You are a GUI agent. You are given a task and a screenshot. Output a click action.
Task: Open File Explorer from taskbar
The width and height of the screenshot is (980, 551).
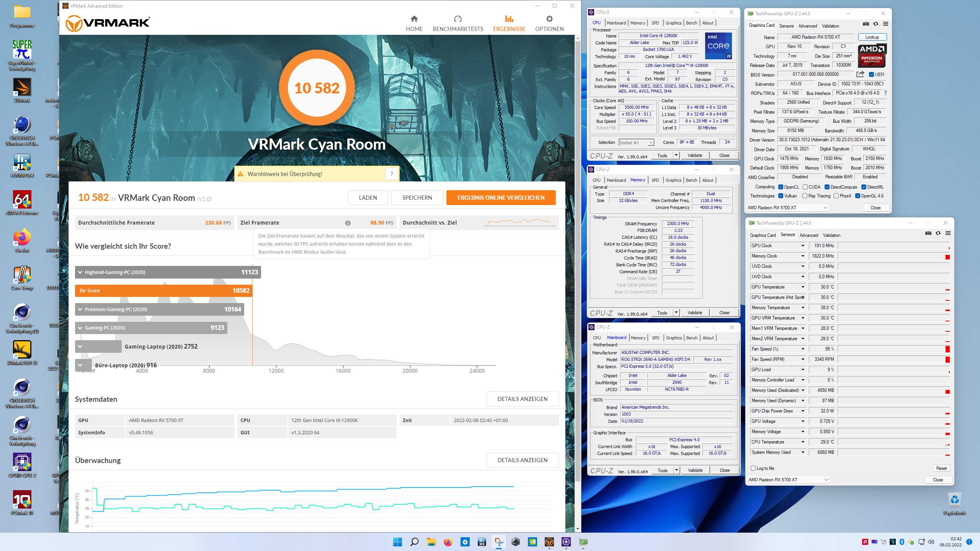pos(431,542)
